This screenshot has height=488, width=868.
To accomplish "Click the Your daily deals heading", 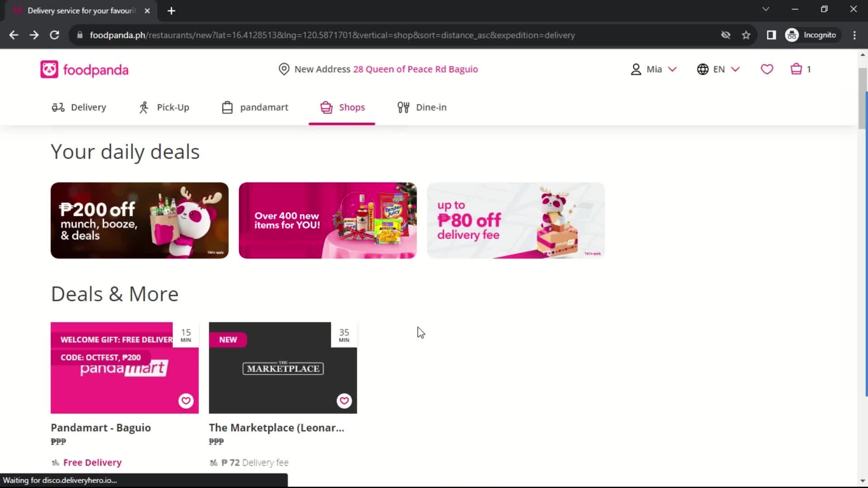I will click(x=125, y=152).
